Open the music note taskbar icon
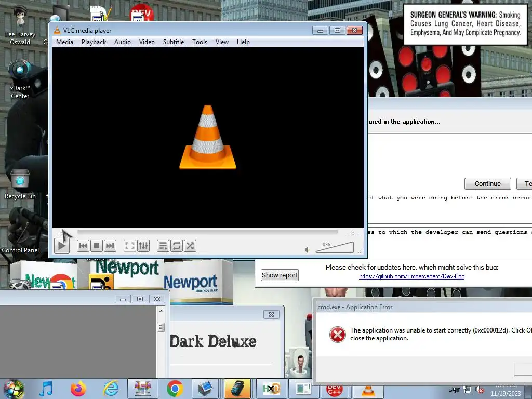Image resolution: width=532 pixels, height=399 pixels. click(46, 389)
